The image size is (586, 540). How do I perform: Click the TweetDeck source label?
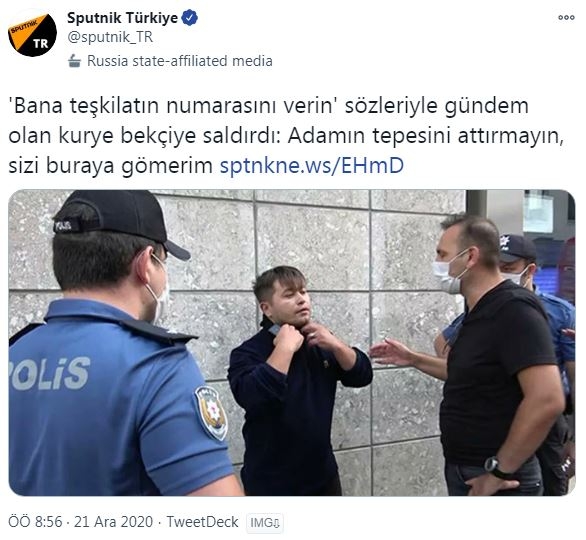202,522
